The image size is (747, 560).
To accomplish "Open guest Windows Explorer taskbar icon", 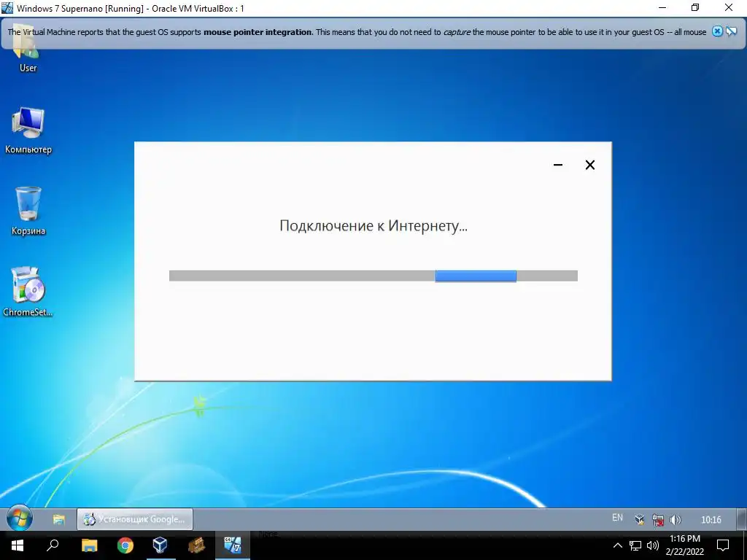I will pyautogui.click(x=58, y=519).
